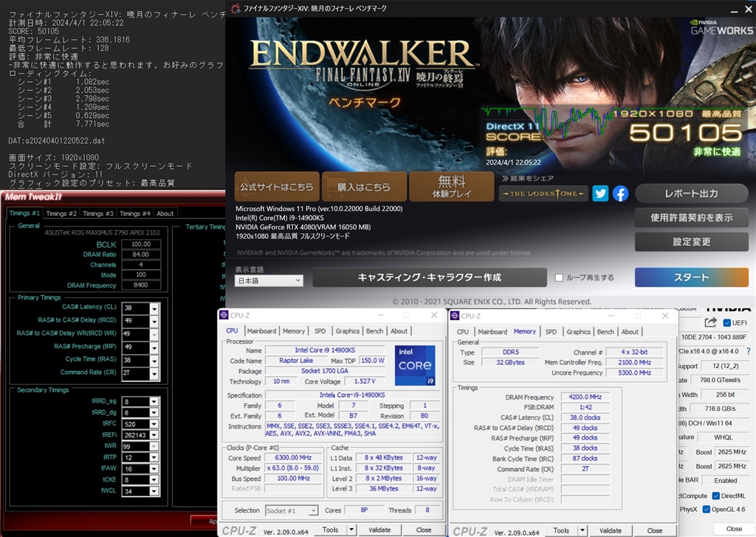
Task: Click the GPU-Z bus interface help question mark
Action: click(x=749, y=352)
